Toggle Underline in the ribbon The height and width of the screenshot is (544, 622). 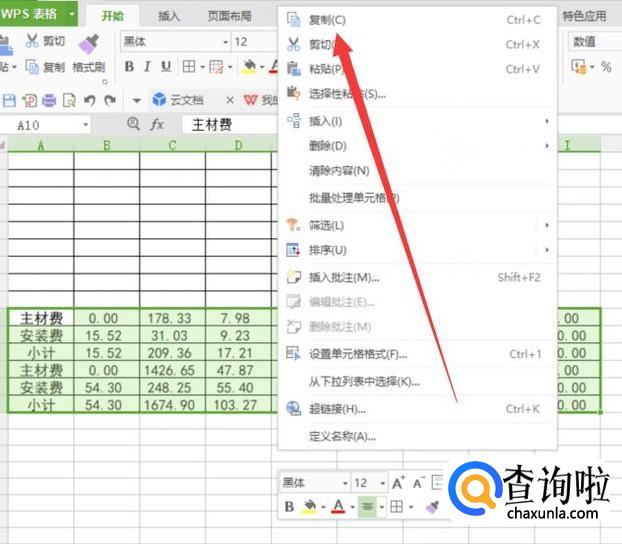166,67
